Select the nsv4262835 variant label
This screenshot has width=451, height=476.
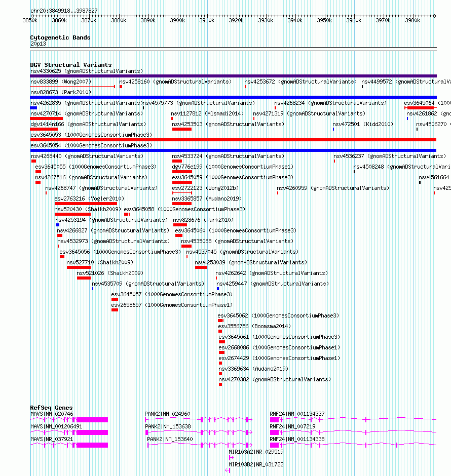87,103
